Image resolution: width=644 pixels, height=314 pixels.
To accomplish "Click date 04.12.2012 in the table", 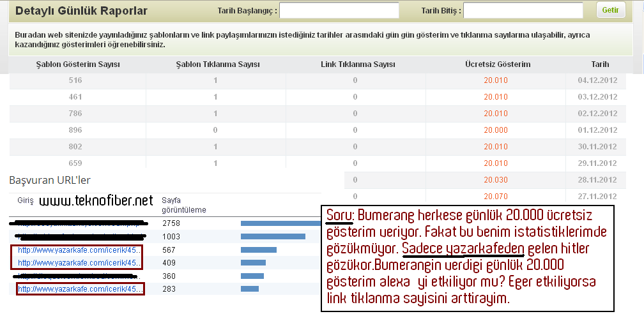I will (x=597, y=80).
